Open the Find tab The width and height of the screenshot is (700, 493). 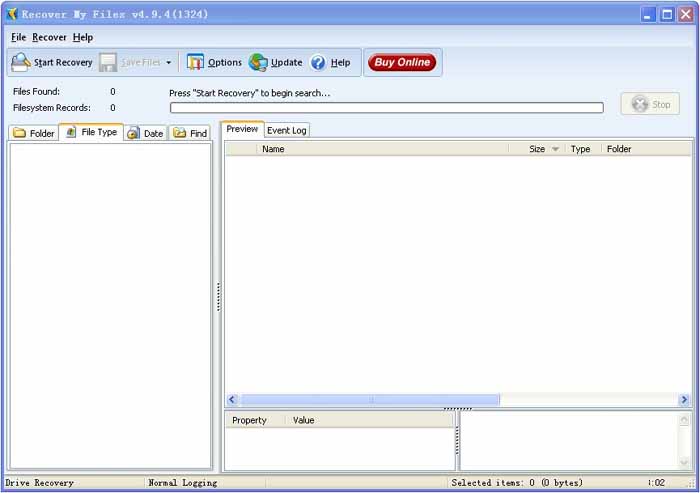click(x=190, y=133)
